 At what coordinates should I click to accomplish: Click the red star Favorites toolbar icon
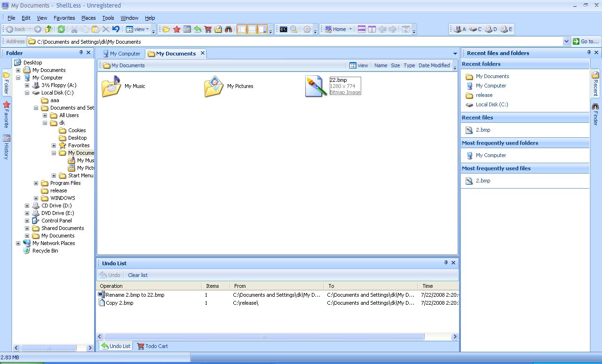(x=177, y=29)
